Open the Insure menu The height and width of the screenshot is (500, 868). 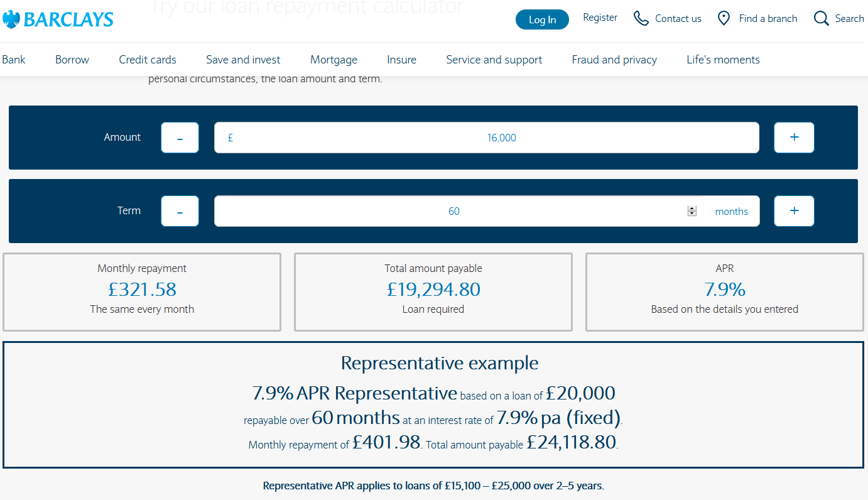pos(401,60)
